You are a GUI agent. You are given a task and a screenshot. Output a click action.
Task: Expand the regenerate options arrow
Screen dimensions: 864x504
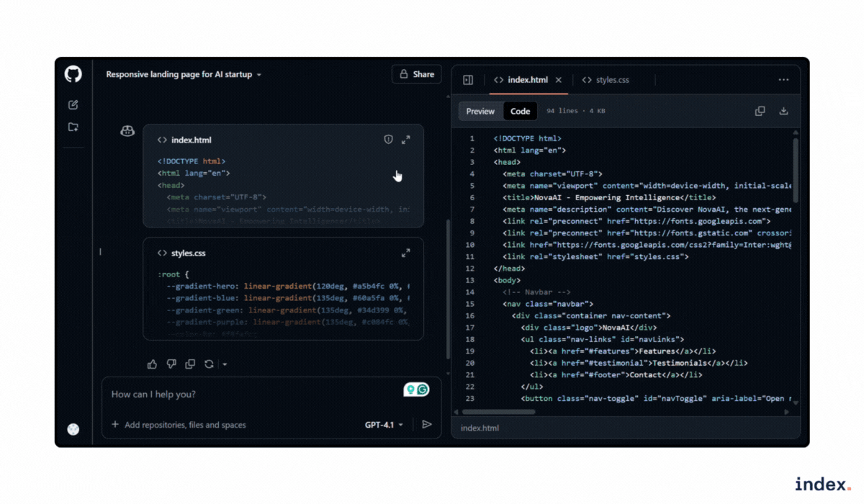[225, 364]
